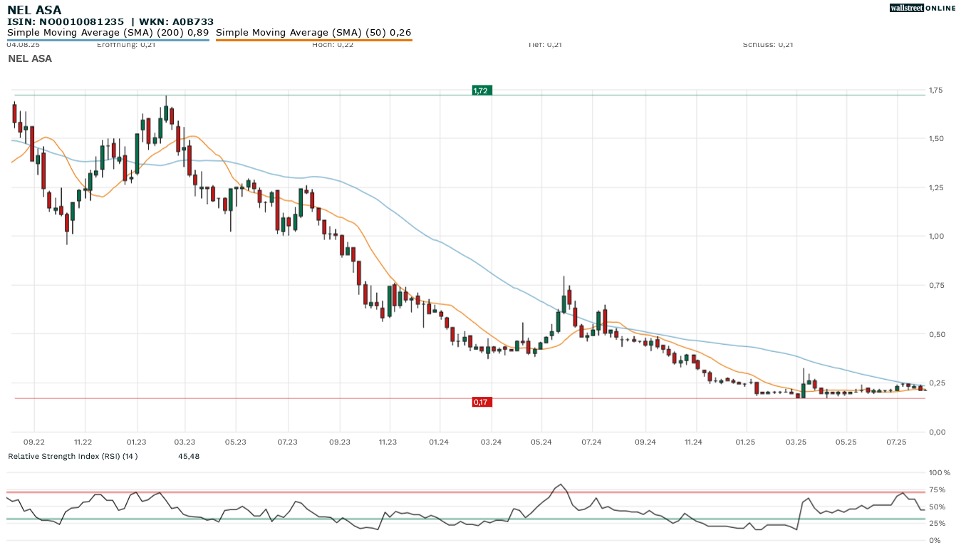Click the Hoch: 0,22 value

[x=333, y=45]
